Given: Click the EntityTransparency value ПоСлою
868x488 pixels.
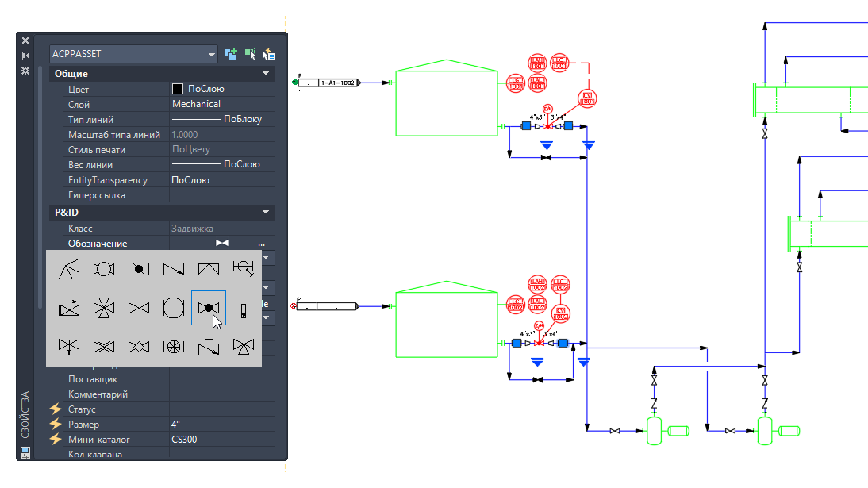Looking at the screenshot, I should (190, 180).
